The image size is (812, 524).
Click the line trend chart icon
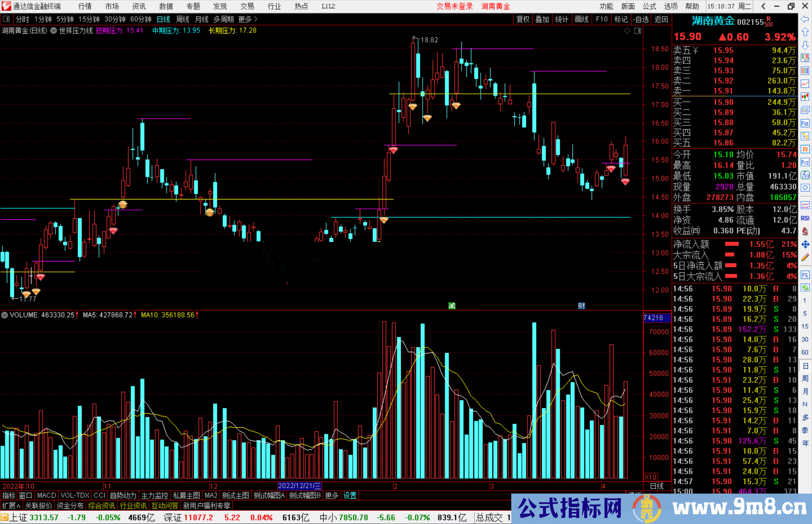click(x=805, y=84)
